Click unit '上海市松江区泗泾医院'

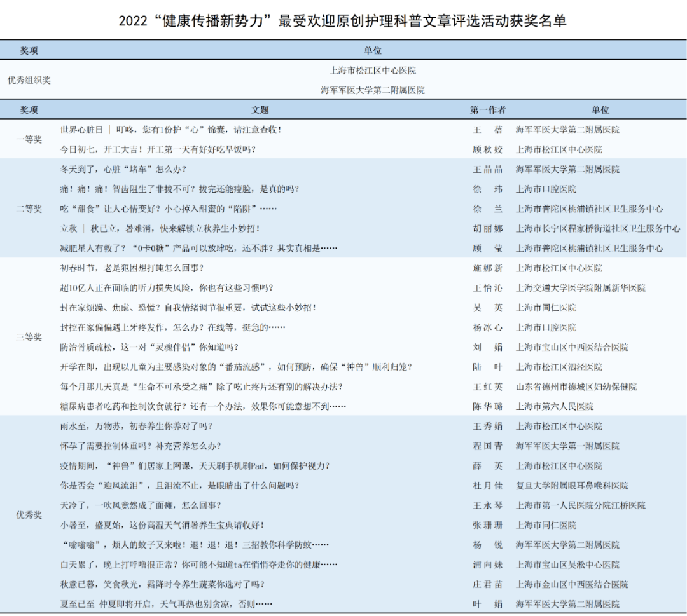pos(559,367)
